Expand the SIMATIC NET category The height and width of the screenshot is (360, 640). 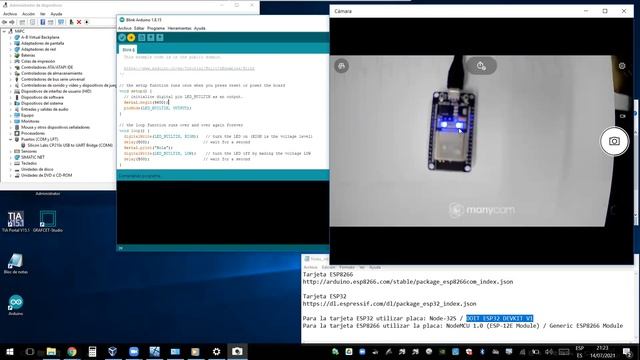pos(11,157)
